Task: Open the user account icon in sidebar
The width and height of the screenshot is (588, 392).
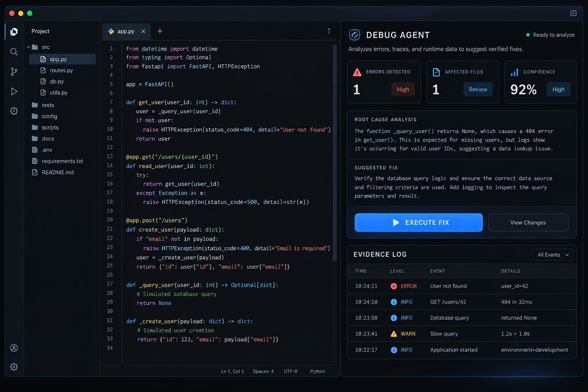Action: coord(14,348)
